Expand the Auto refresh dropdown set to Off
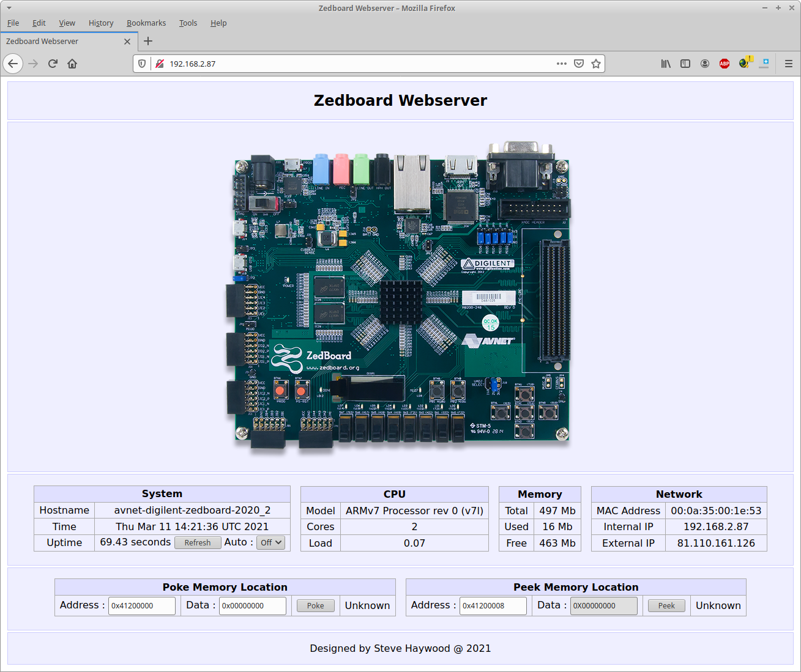Screen dimensions: 801x672 tap(270, 542)
